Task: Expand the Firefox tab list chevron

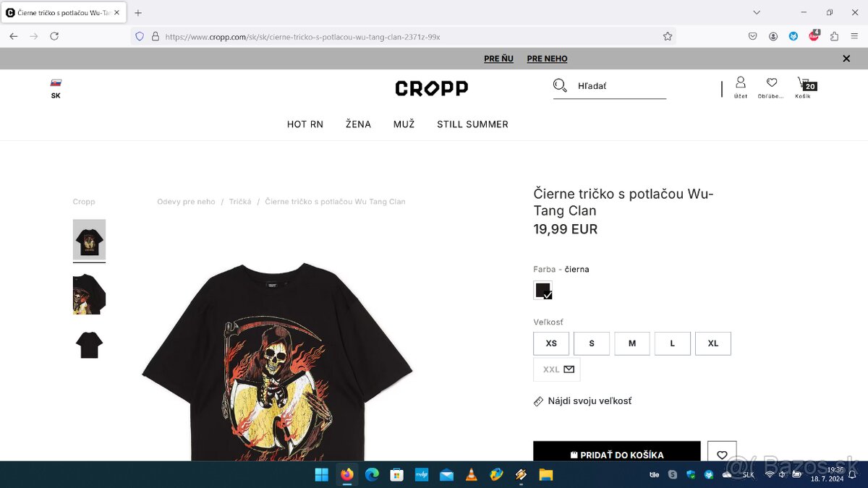Action: tap(757, 12)
